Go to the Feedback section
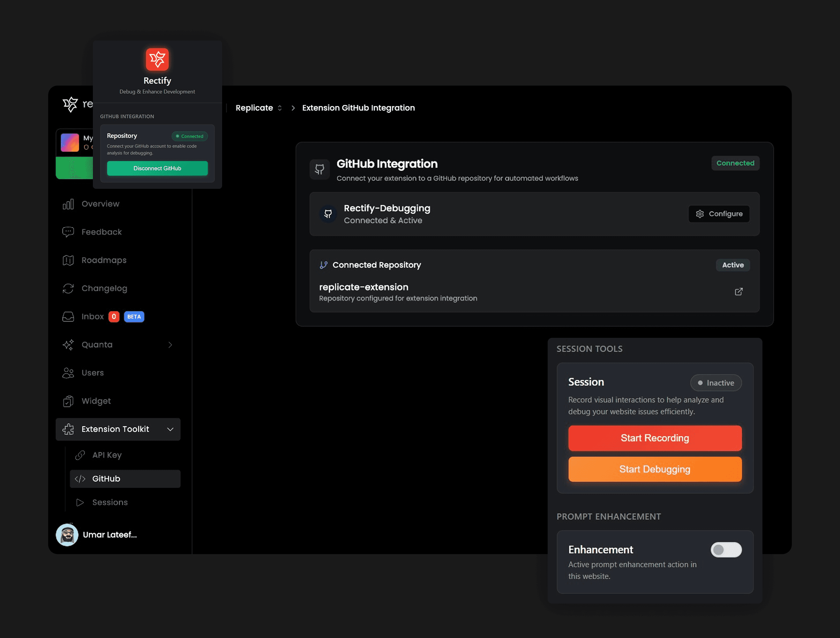Image resolution: width=840 pixels, height=638 pixels. [x=118, y=232]
